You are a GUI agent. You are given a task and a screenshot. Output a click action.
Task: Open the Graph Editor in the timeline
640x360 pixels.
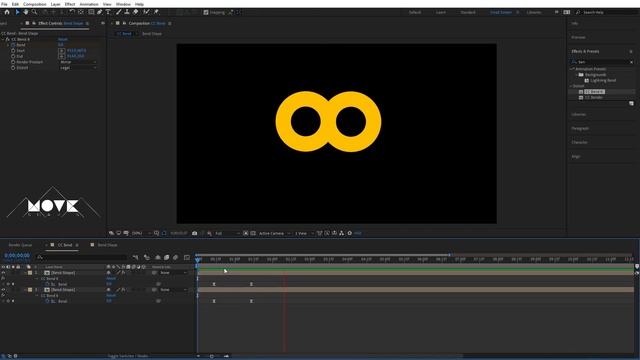[187, 257]
